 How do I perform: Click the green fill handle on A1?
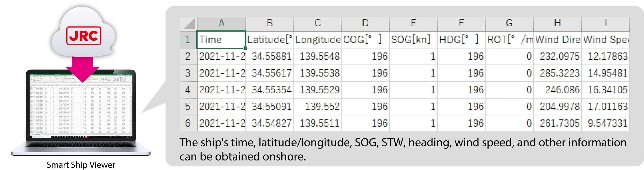click(245, 48)
